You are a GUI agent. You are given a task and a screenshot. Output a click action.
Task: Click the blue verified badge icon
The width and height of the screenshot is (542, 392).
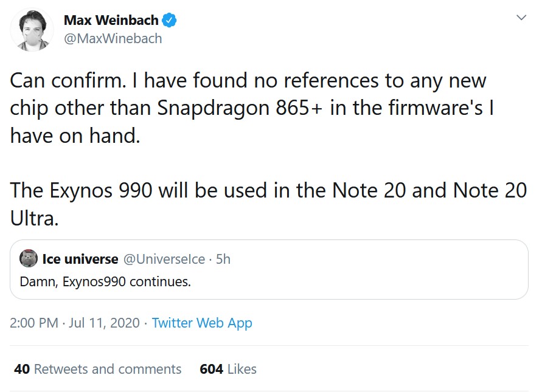[x=169, y=20]
